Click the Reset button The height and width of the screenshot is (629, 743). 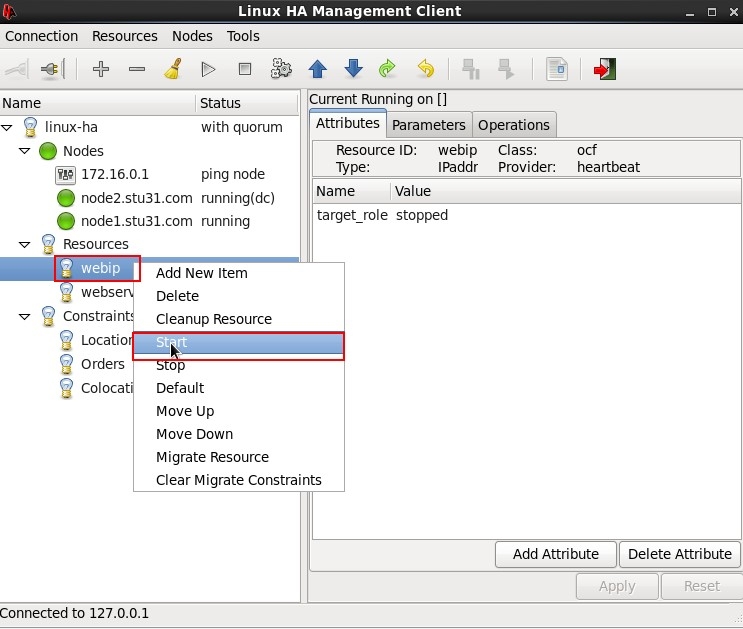coord(702,586)
